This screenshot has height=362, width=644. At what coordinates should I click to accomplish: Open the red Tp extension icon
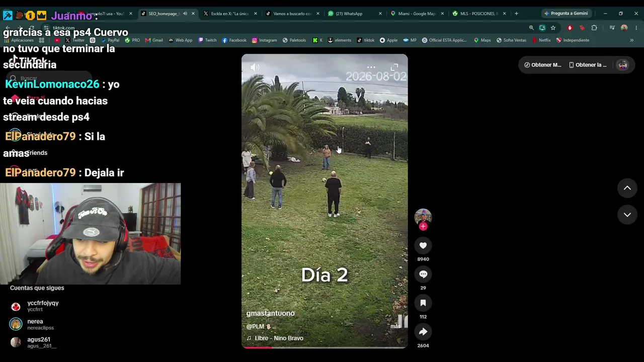tap(582, 28)
